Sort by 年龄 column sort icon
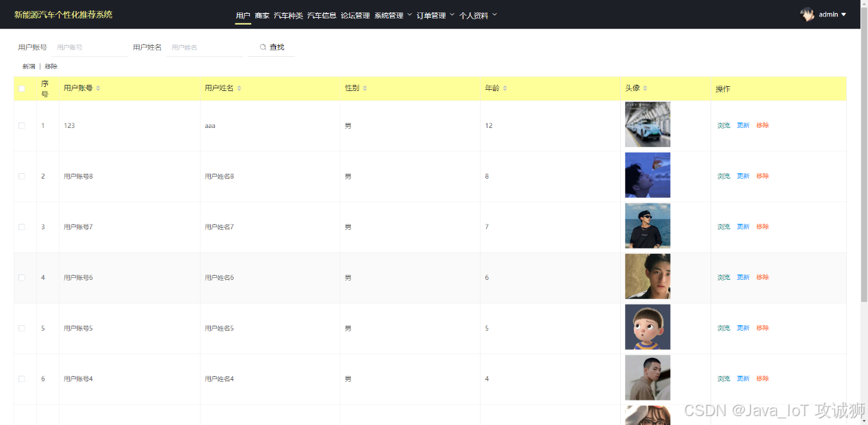Image resolution: width=868 pixels, height=425 pixels. coord(505,88)
